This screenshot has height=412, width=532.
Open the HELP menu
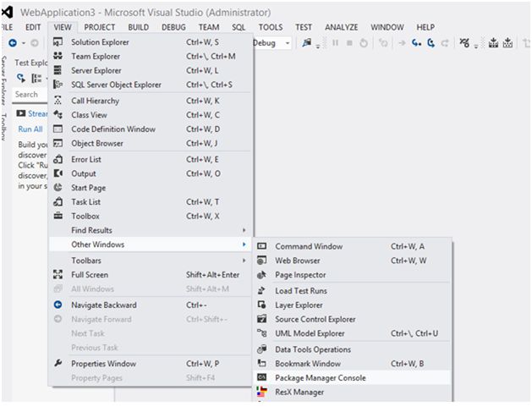(425, 27)
